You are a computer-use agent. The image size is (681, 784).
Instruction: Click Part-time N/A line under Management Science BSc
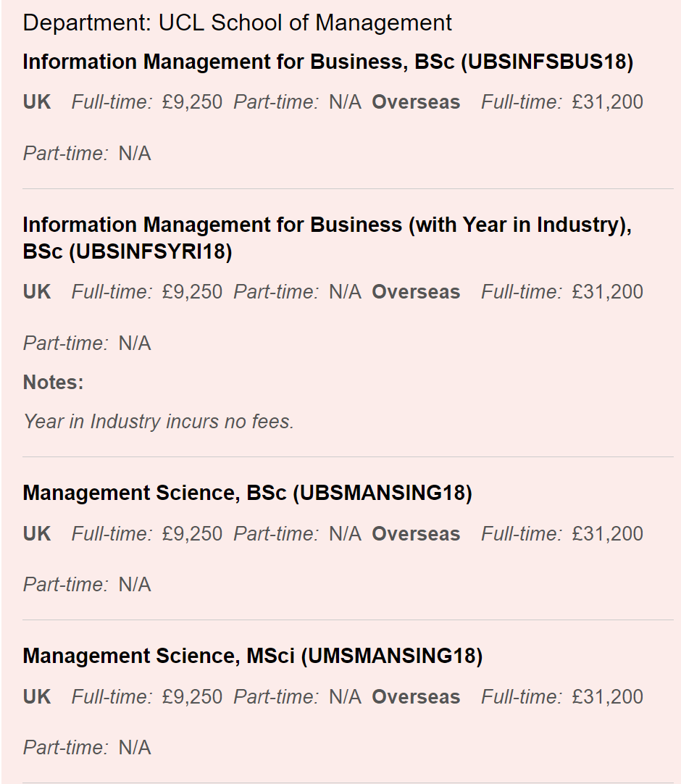[87, 585]
